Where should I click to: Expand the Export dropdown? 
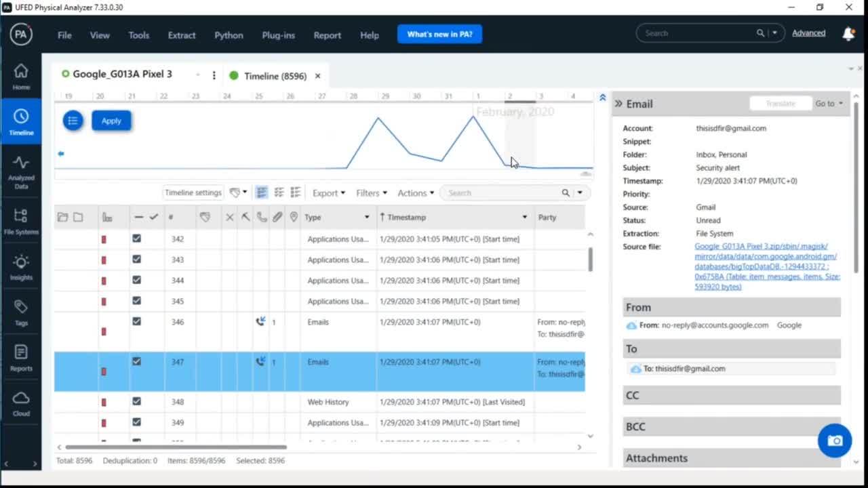(328, 193)
